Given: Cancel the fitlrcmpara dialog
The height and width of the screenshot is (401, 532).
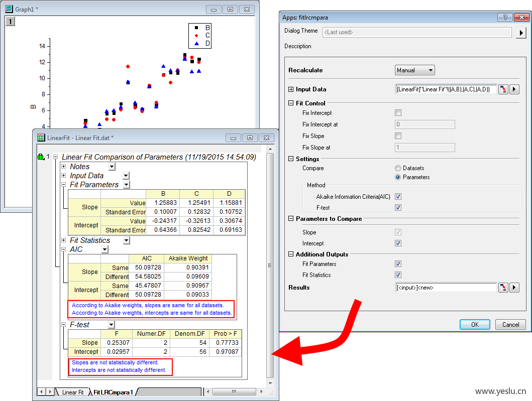Looking at the screenshot, I should [510, 324].
